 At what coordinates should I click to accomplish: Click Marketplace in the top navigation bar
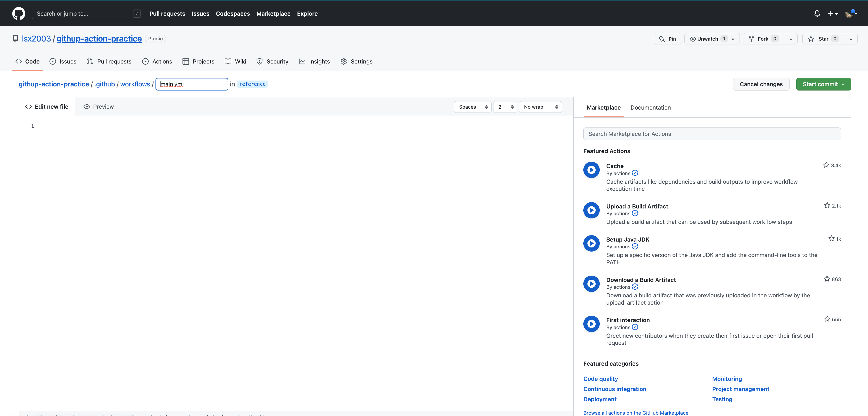[273, 13]
